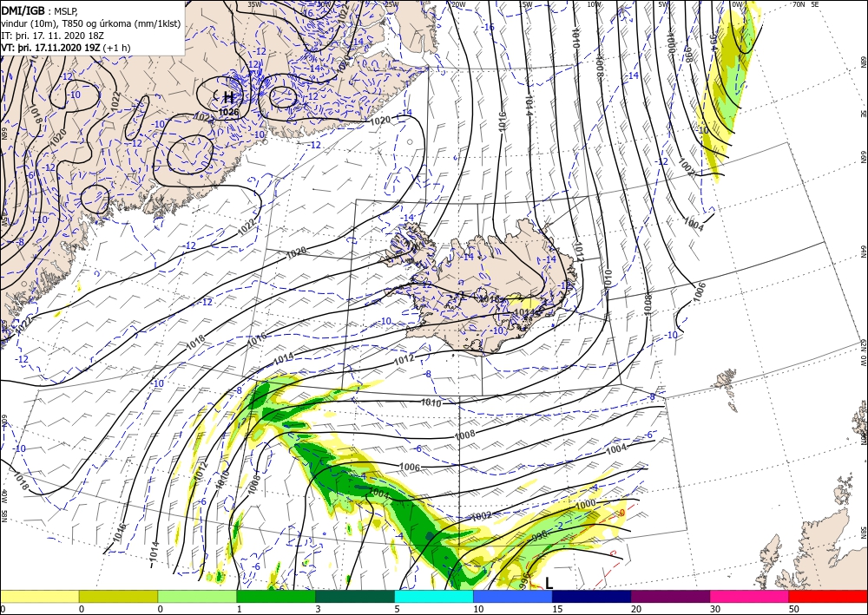Click the olive yellow legend swatch

click(x=118, y=596)
